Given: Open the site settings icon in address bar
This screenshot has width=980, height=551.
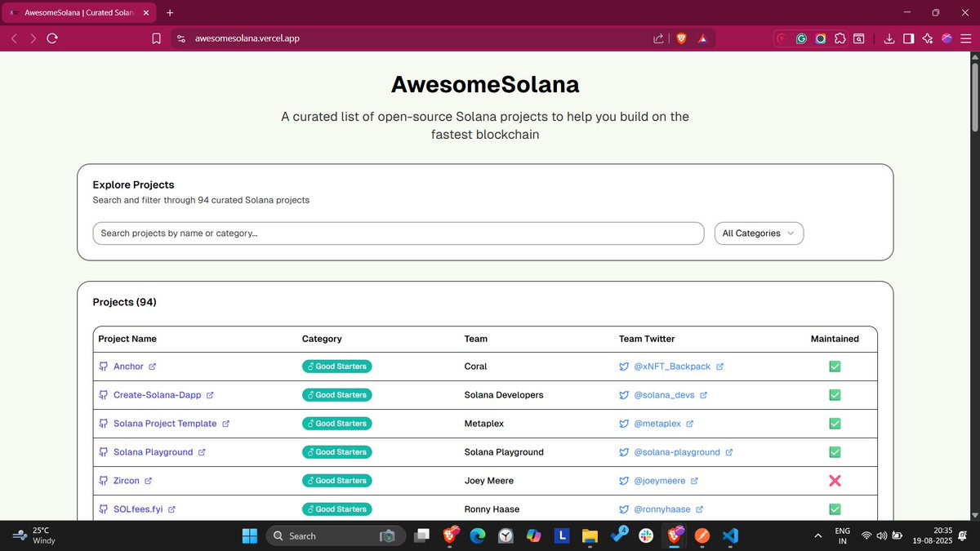Looking at the screenshot, I should pos(181,38).
